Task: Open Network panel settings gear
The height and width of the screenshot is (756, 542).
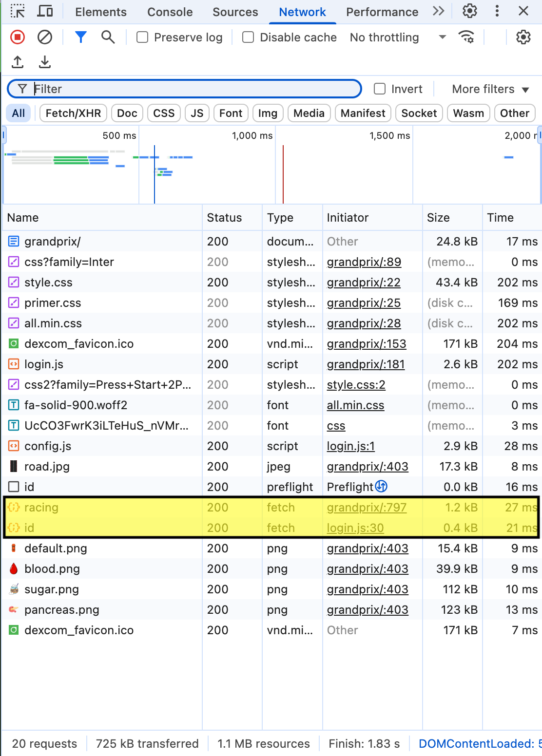Action: click(523, 37)
